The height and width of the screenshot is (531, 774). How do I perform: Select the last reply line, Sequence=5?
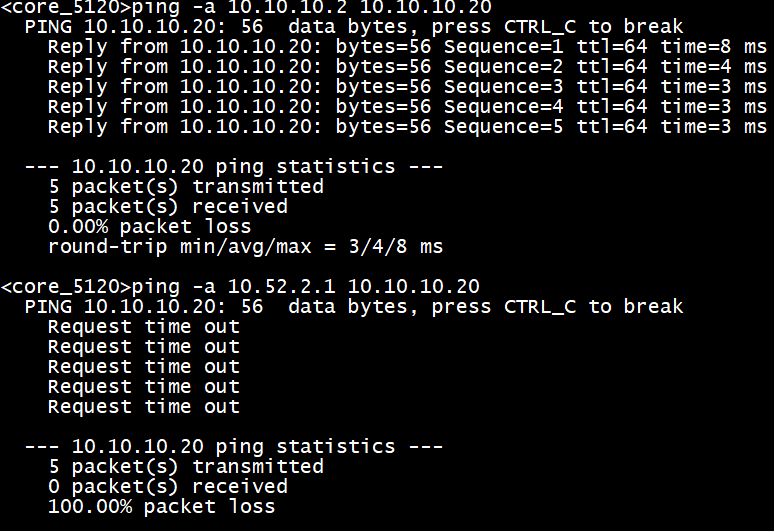(x=406, y=127)
